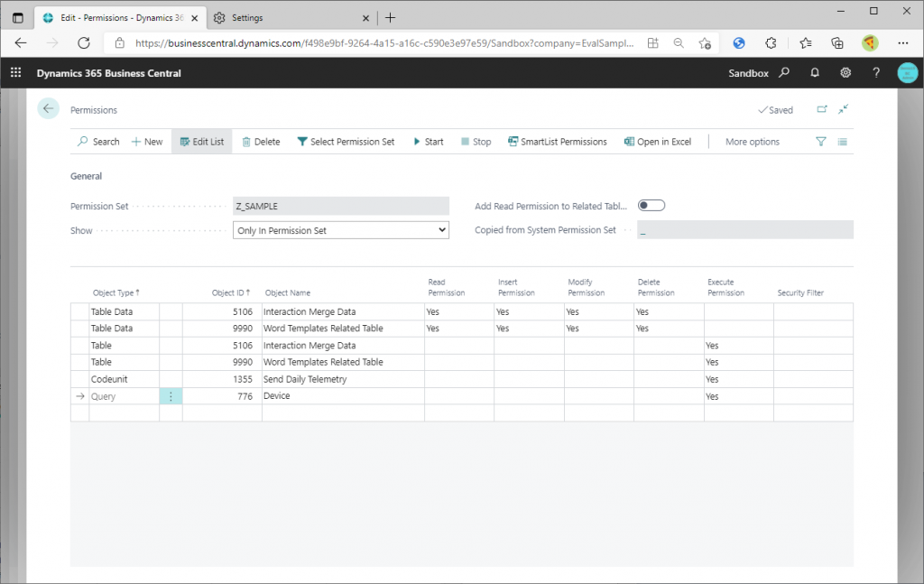Toggle Edit List mode
Viewport: 924px width, 584px height.
[x=201, y=142]
